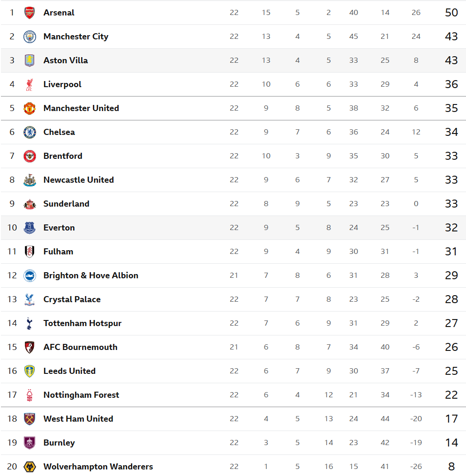Click the Everton badge icon

(x=30, y=228)
